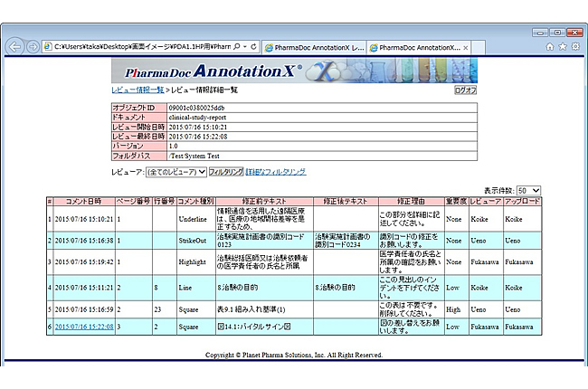Click the コメント日時 column header
This screenshot has width=588, height=389.
pyautogui.click(x=84, y=201)
